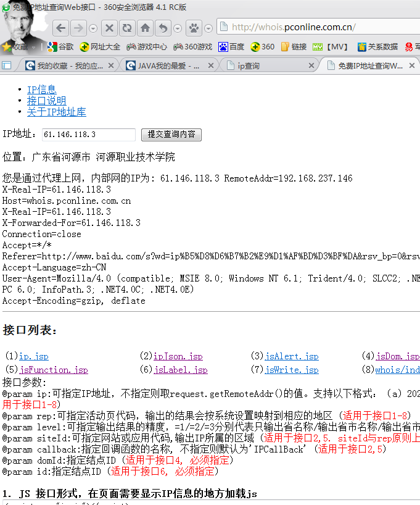Open dropdown next to undo-close button
Viewport: 420px width, 505px height.
click(x=178, y=28)
